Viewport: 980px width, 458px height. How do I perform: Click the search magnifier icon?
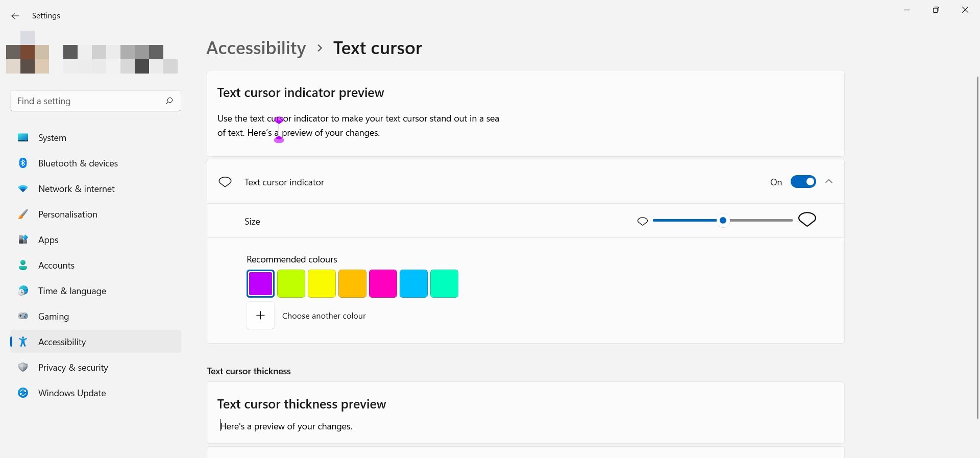coord(169,101)
